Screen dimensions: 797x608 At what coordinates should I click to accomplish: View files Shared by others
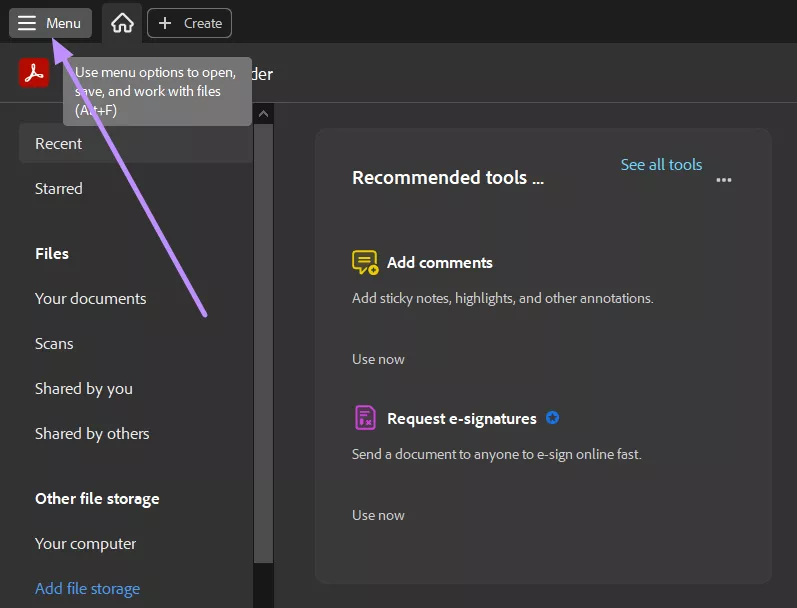[x=92, y=434]
